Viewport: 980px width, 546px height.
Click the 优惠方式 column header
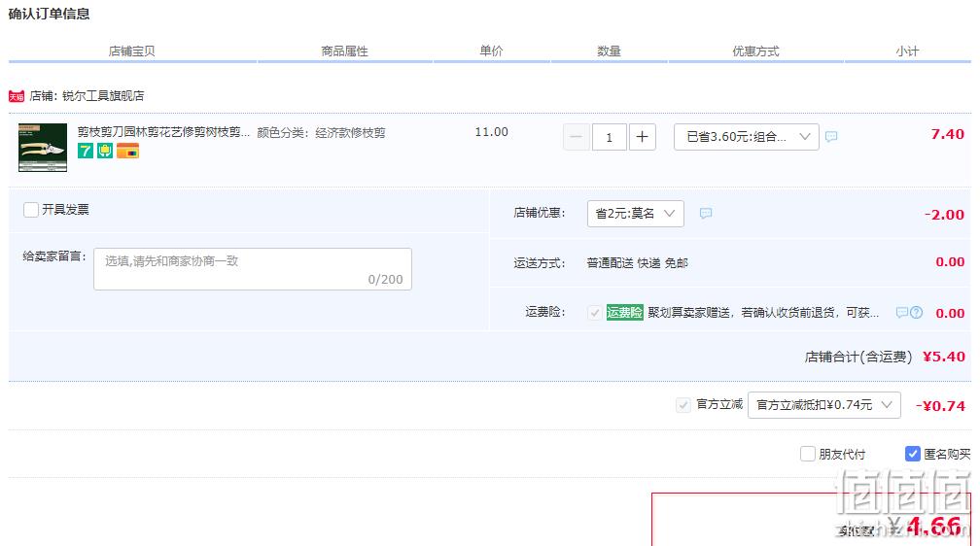point(755,51)
